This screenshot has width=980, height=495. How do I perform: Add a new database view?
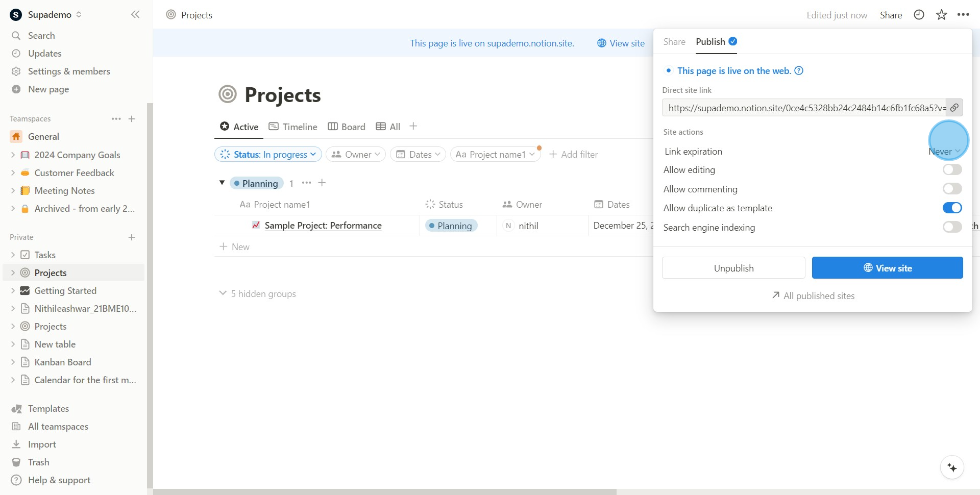(413, 126)
